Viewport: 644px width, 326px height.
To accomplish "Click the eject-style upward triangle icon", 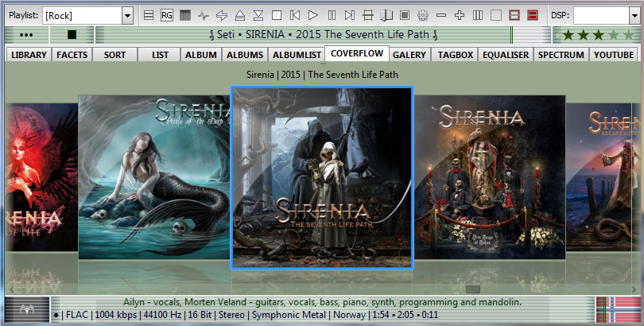I will pyautogui.click(x=240, y=16).
